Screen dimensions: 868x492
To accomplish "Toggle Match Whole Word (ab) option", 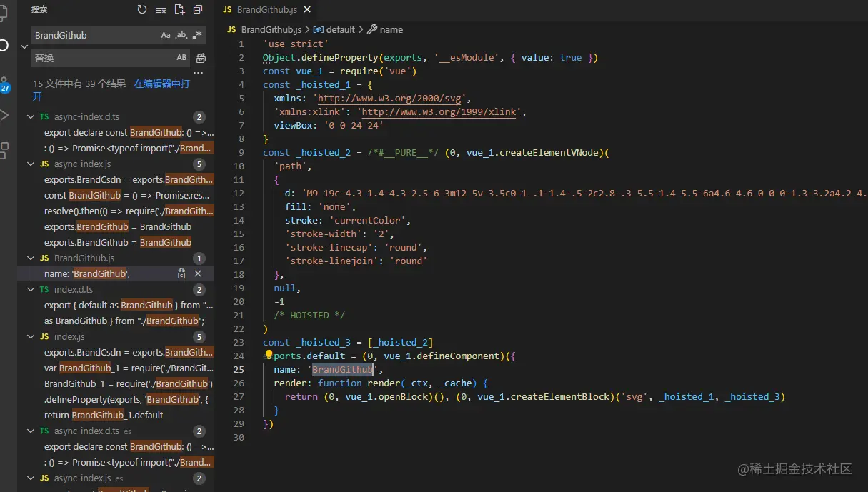I will [181, 35].
